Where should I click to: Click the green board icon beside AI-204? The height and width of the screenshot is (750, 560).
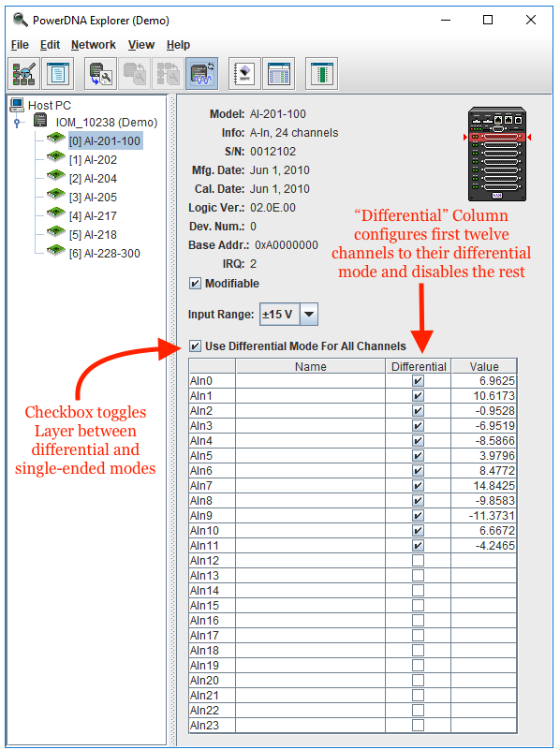(x=56, y=175)
